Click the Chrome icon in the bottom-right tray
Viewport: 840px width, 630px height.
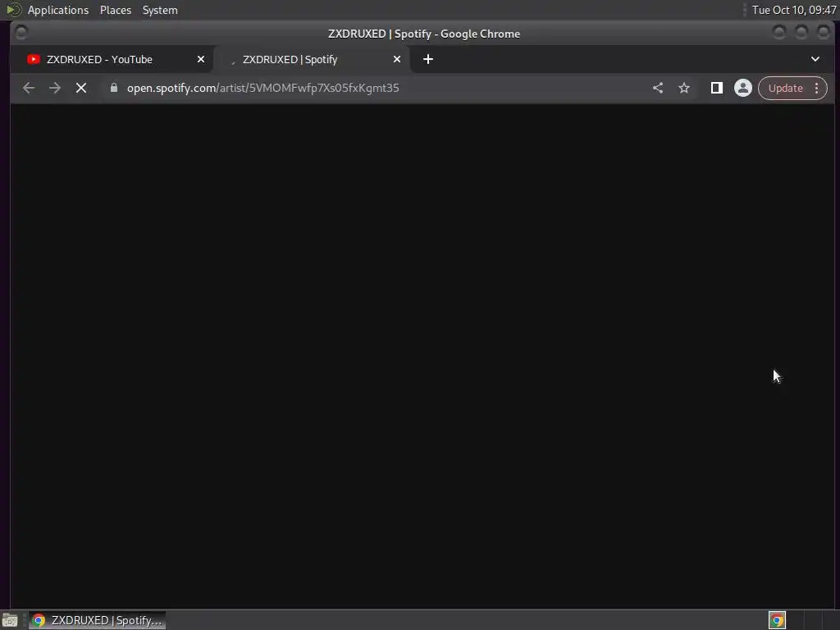[777, 620]
